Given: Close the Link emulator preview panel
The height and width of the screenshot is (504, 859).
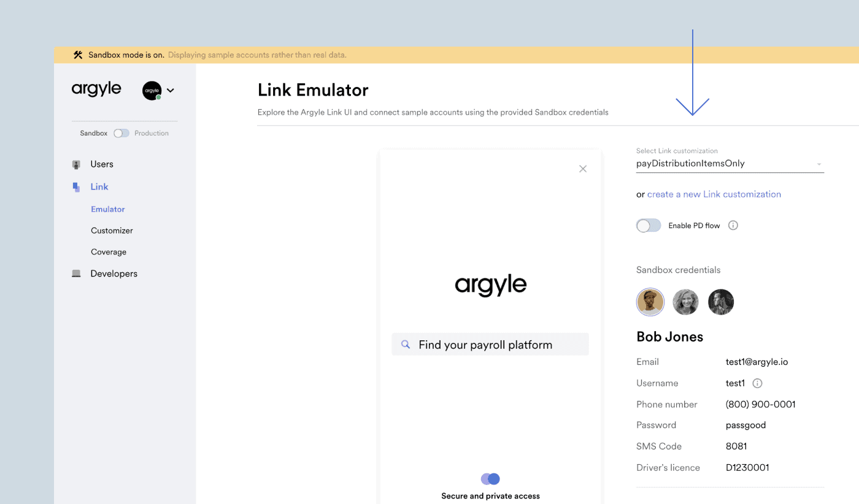Looking at the screenshot, I should 583,169.
